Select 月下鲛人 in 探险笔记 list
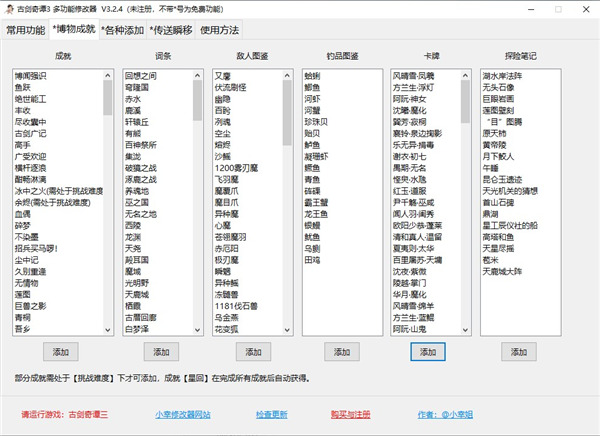The height and width of the screenshot is (436, 600). tap(498, 156)
